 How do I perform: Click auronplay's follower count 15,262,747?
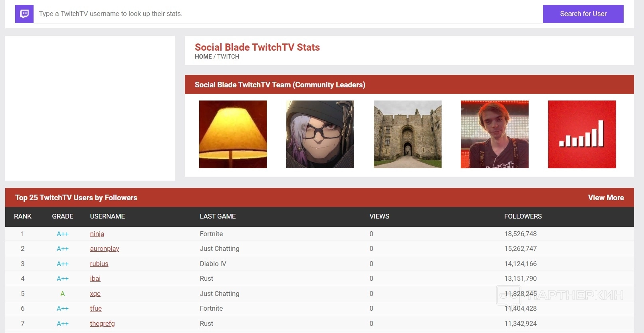pyautogui.click(x=520, y=248)
